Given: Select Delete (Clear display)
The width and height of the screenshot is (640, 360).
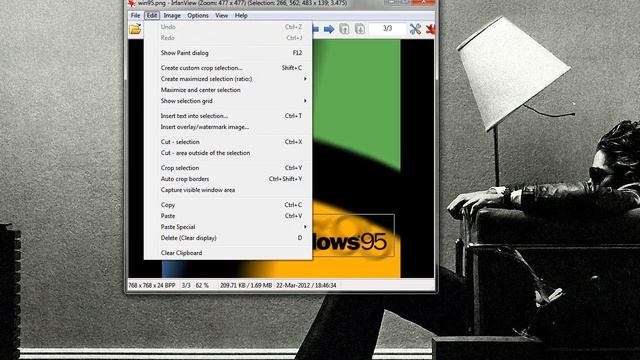Looking at the screenshot, I should (228, 238).
